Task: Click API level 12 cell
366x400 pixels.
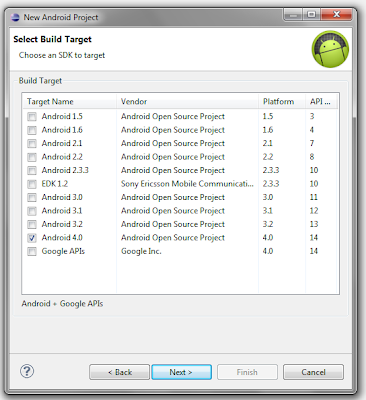Action: [x=314, y=211]
